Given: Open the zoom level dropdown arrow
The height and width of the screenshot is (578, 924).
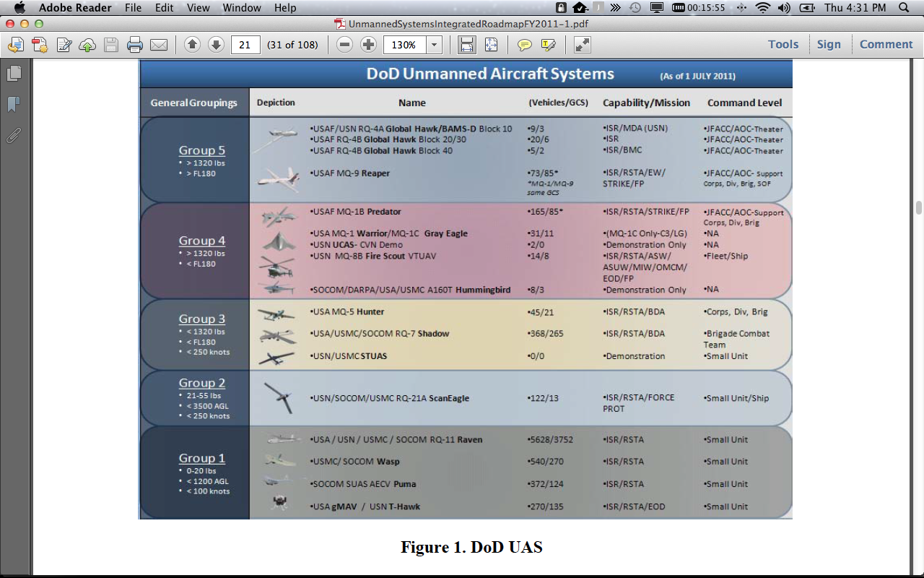Looking at the screenshot, I should tap(434, 45).
